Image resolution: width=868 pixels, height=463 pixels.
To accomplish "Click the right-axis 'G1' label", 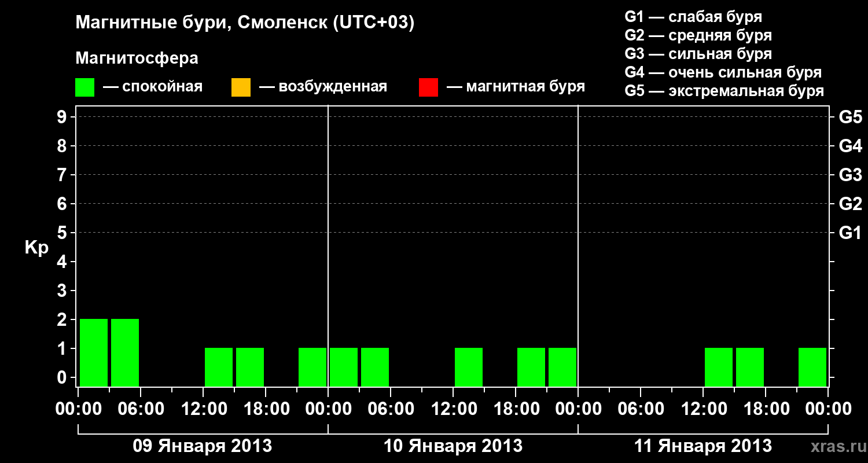I will click(851, 233).
